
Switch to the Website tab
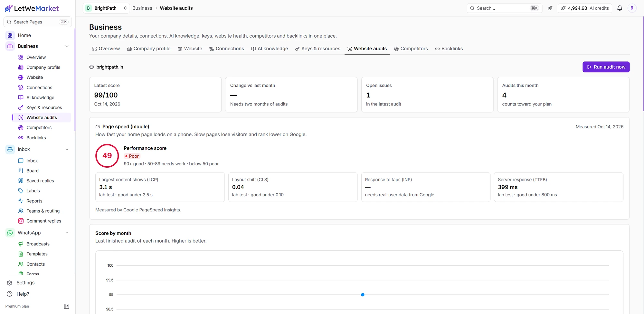point(190,49)
